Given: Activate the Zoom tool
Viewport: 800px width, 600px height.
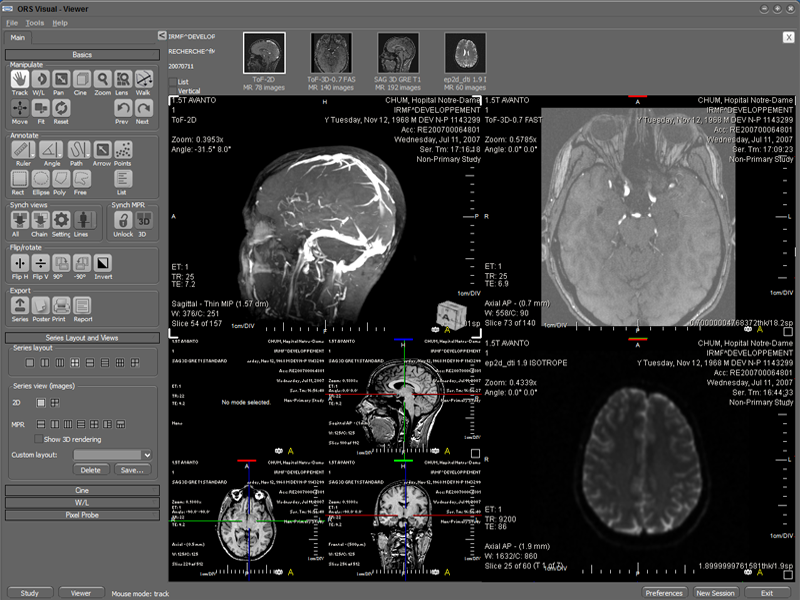Looking at the screenshot, I should point(102,80).
